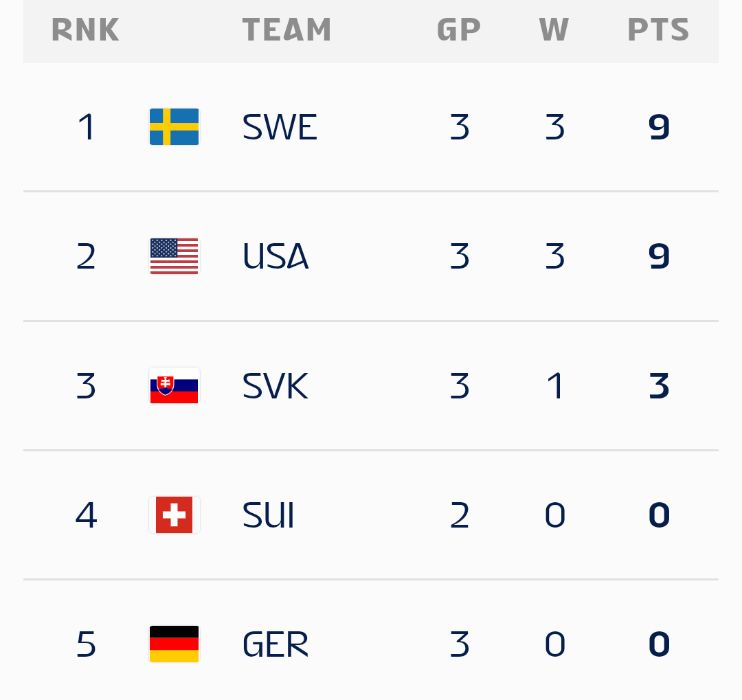Image resolution: width=742 pixels, height=700 pixels.
Task: Open the USA team link
Action: coord(276,256)
